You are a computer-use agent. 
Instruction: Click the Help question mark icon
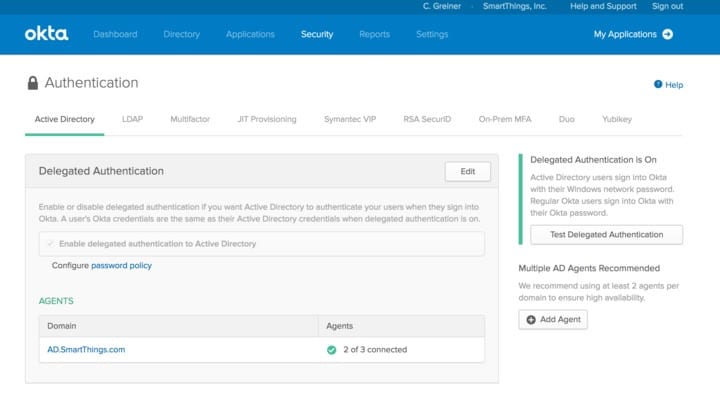click(658, 84)
